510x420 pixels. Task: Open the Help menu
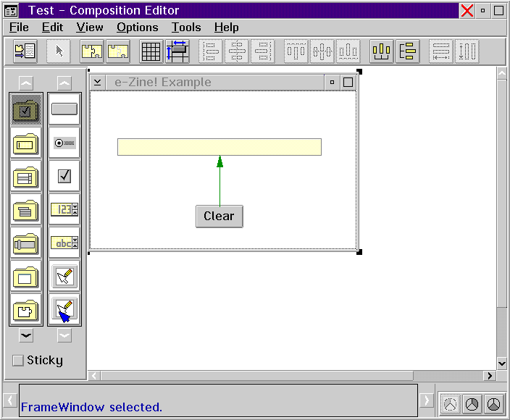pos(226,28)
